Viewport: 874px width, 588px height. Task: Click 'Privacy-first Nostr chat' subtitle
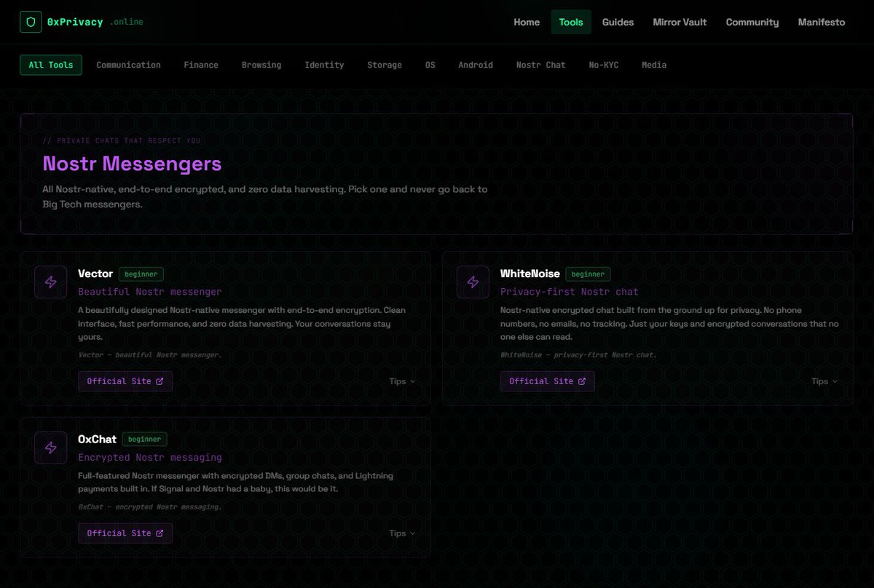pyautogui.click(x=570, y=292)
